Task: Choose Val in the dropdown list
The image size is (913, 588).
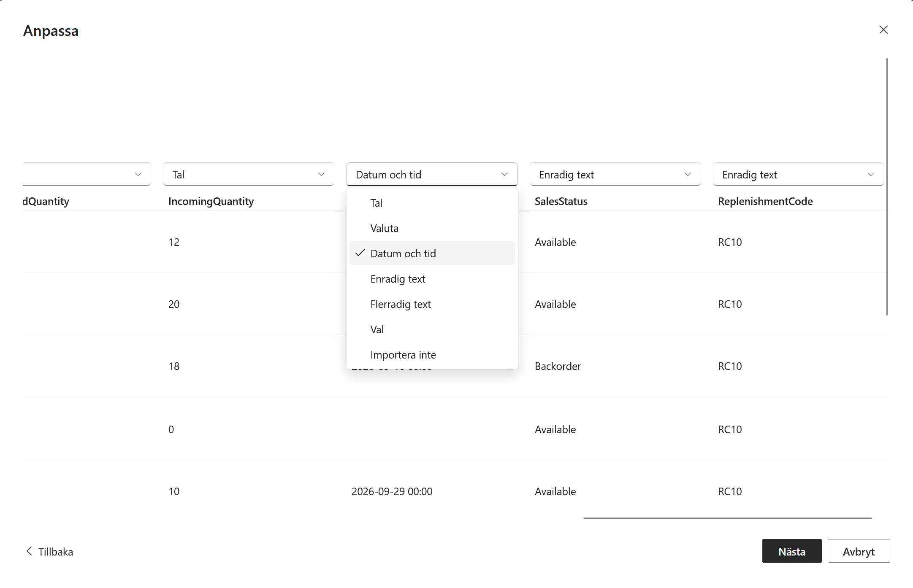Action: click(x=432, y=329)
